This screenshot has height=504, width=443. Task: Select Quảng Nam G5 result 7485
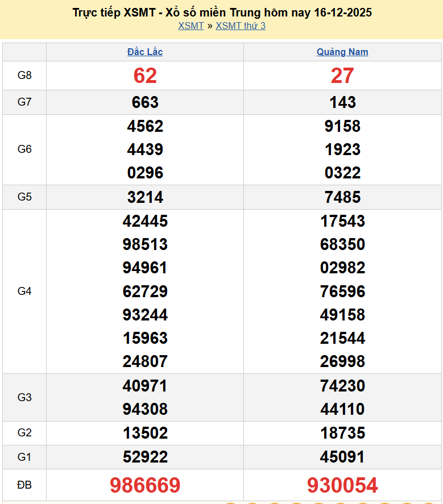pos(342,197)
